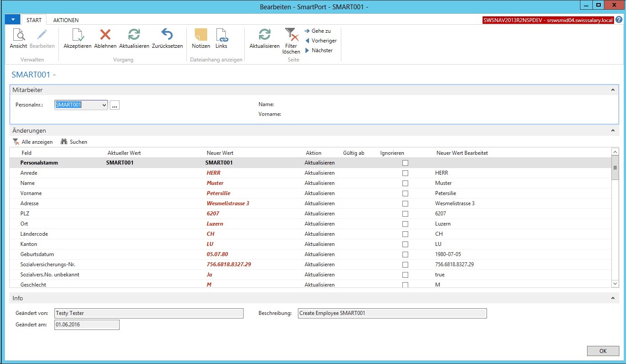Click Alle anzeigen in the Änderungen toolbar
Image resolution: width=626 pixels, height=364 pixels.
33,142
